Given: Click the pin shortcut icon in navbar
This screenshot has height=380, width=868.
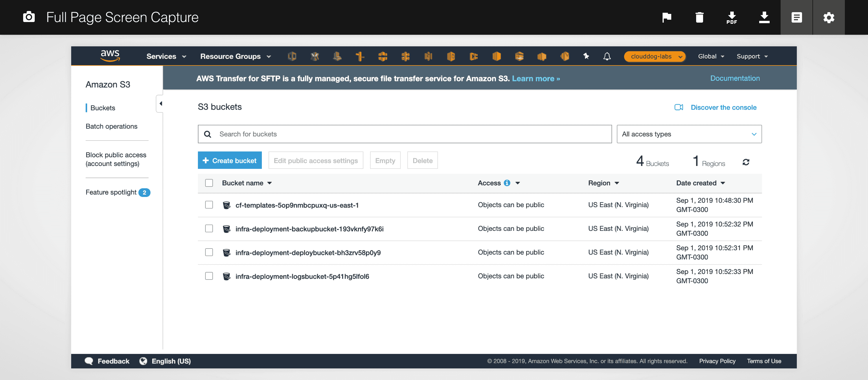Looking at the screenshot, I should point(586,56).
